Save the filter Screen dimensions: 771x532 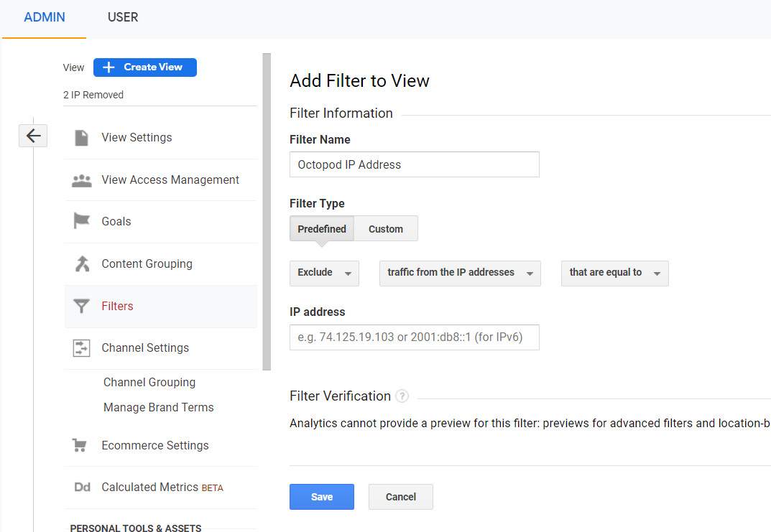(x=322, y=497)
